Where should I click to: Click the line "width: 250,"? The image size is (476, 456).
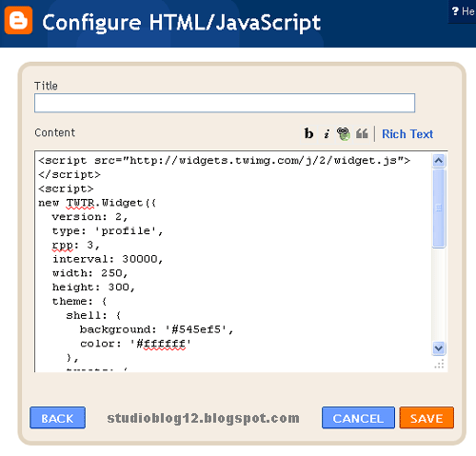(89, 273)
